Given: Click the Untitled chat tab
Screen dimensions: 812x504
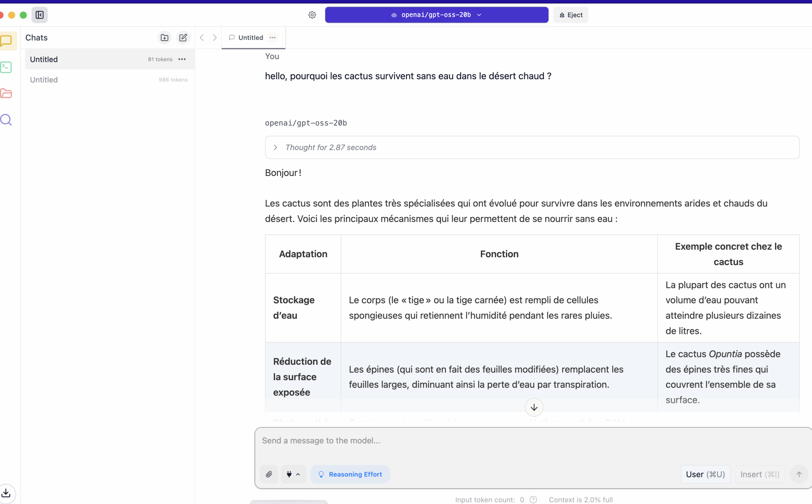Looking at the screenshot, I should pyautogui.click(x=250, y=38).
